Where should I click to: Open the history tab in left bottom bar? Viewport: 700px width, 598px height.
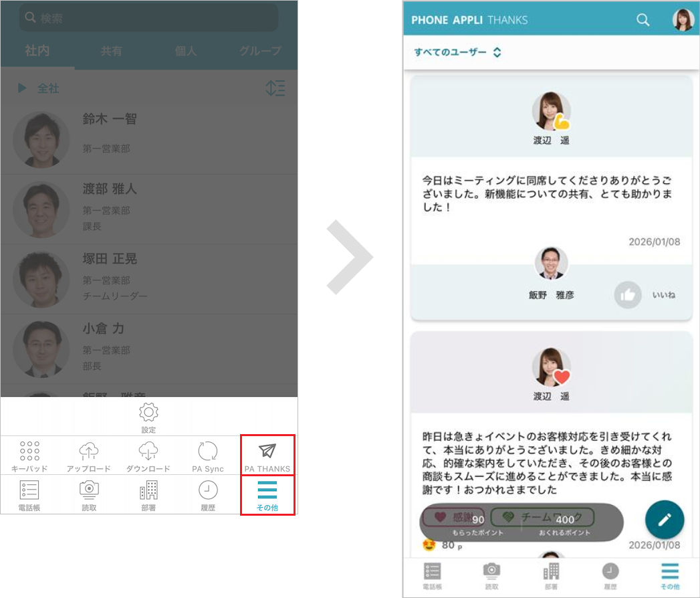tap(208, 495)
